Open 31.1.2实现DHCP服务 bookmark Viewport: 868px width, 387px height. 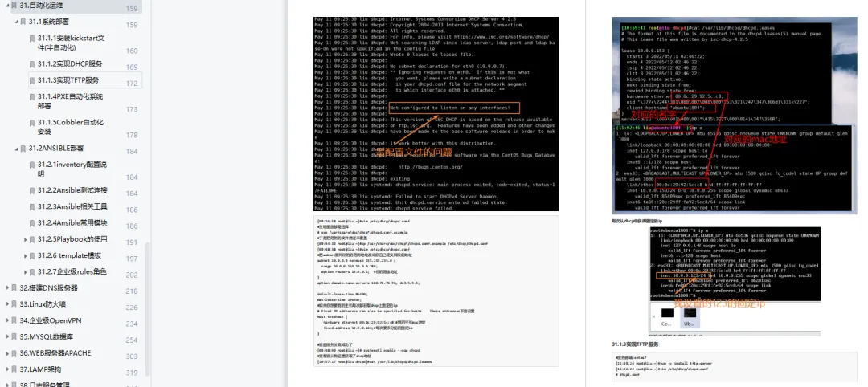[x=70, y=64]
